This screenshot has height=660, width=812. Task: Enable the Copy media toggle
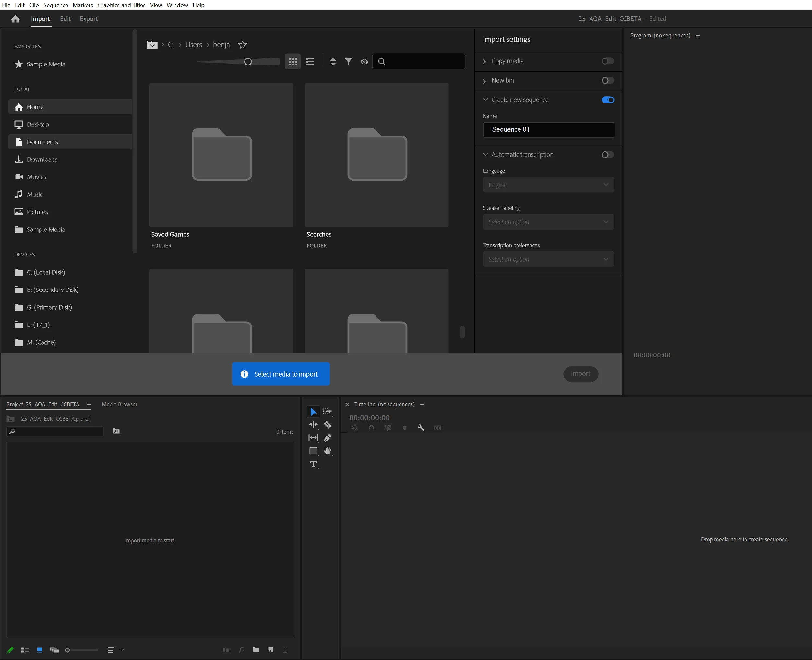pos(607,61)
